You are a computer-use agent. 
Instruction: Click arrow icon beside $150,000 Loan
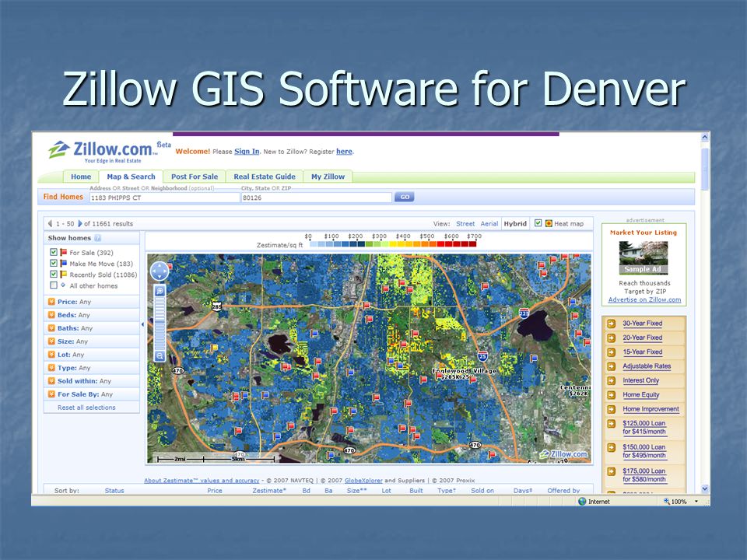tap(612, 448)
